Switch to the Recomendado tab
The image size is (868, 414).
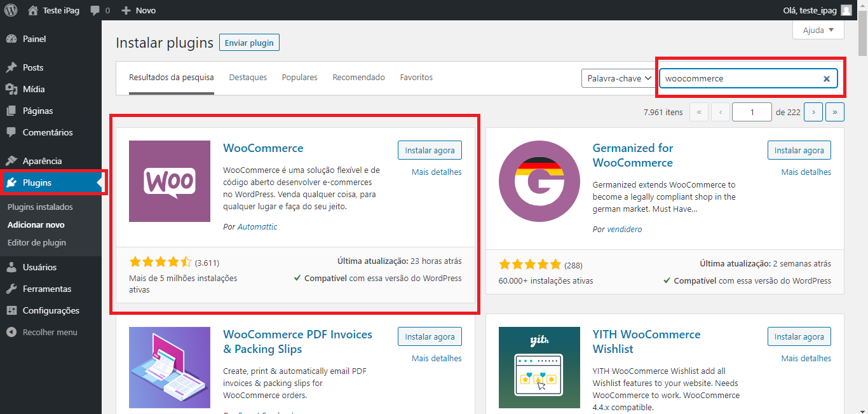358,78
